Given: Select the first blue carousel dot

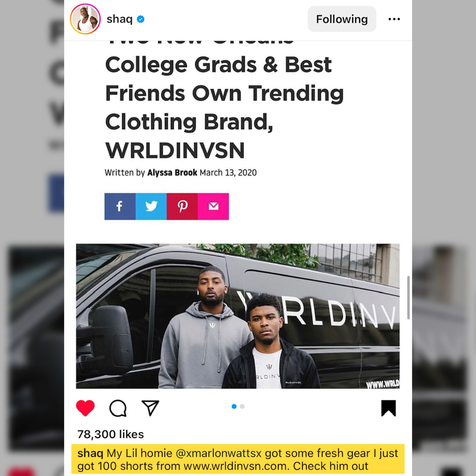Looking at the screenshot, I should point(234,406).
